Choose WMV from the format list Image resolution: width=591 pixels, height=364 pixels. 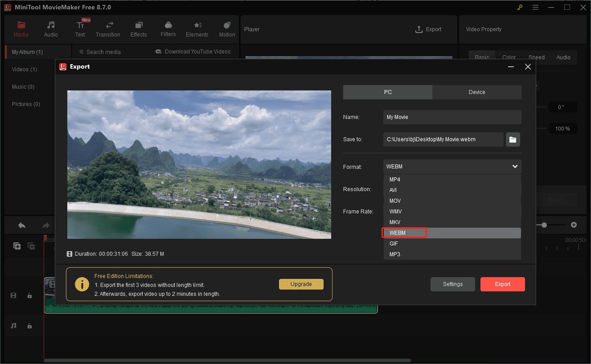(452, 212)
